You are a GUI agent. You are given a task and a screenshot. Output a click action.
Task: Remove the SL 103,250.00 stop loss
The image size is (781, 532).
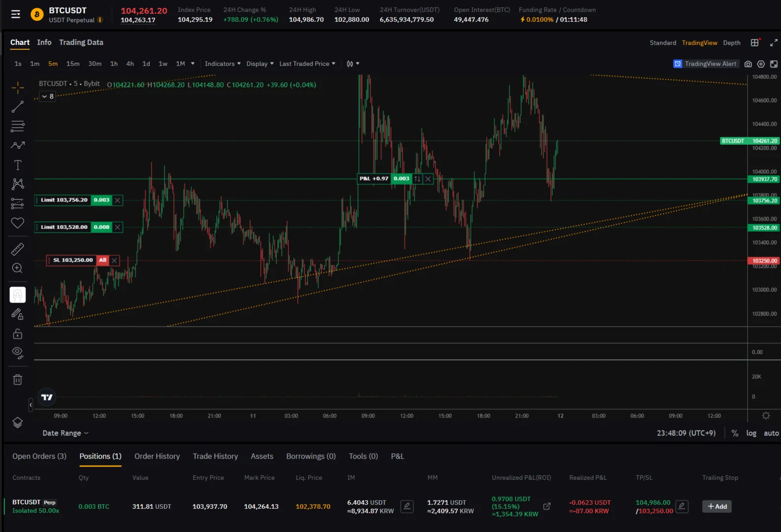coord(114,260)
